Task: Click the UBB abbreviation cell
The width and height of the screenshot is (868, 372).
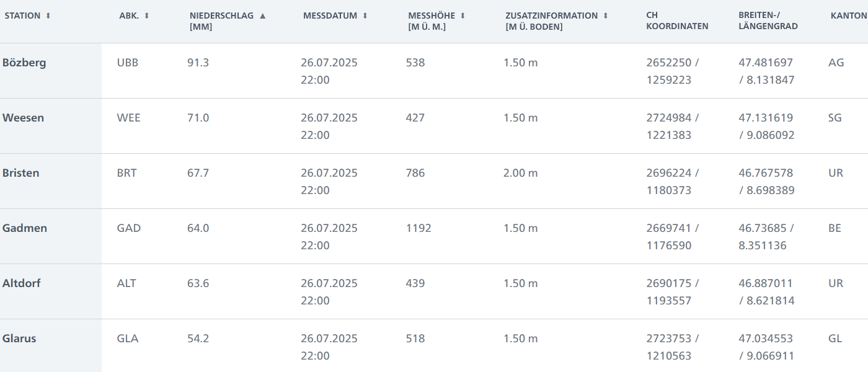Action: pos(128,63)
